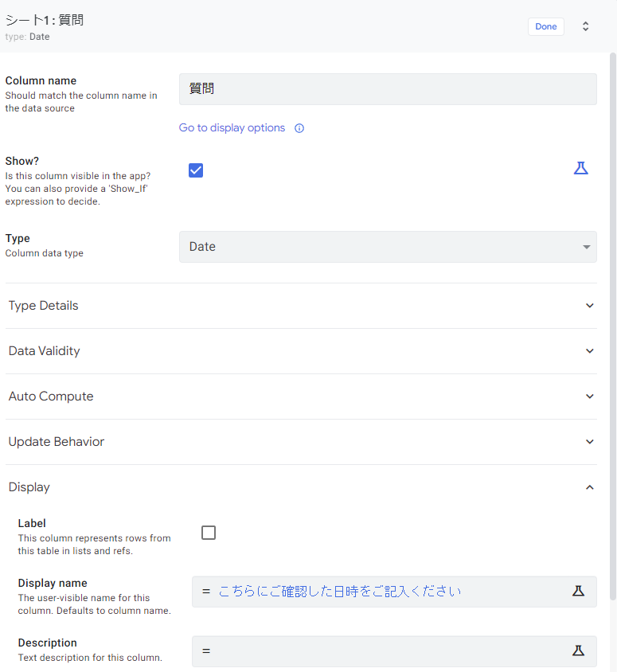Click the equals sign in the Description field
617x672 pixels.
click(x=205, y=651)
